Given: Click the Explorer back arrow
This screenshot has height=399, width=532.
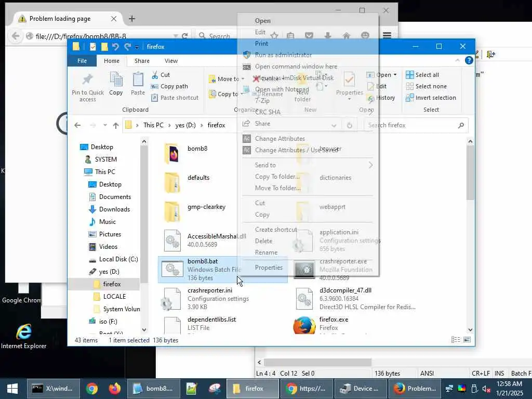Looking at the screenshot, I should pos(78,125).
